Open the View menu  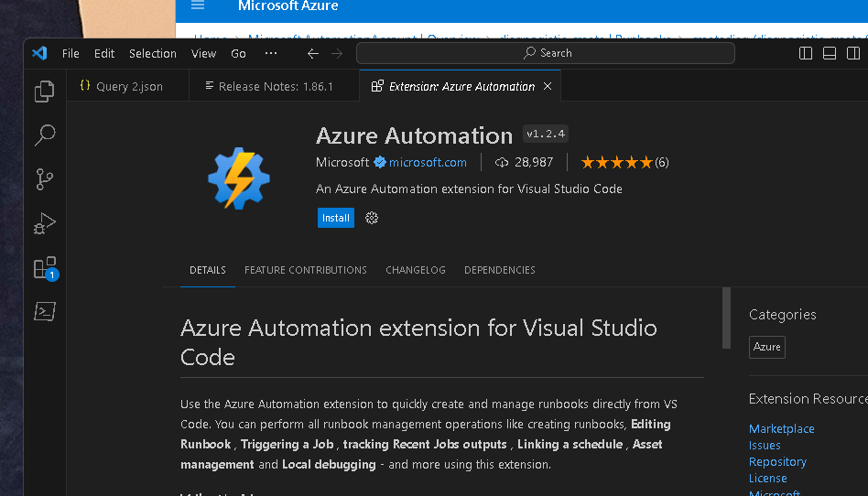point(203,54)
